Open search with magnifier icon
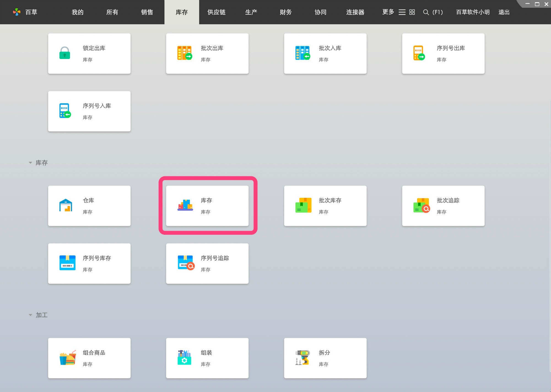 click(426, 12)
